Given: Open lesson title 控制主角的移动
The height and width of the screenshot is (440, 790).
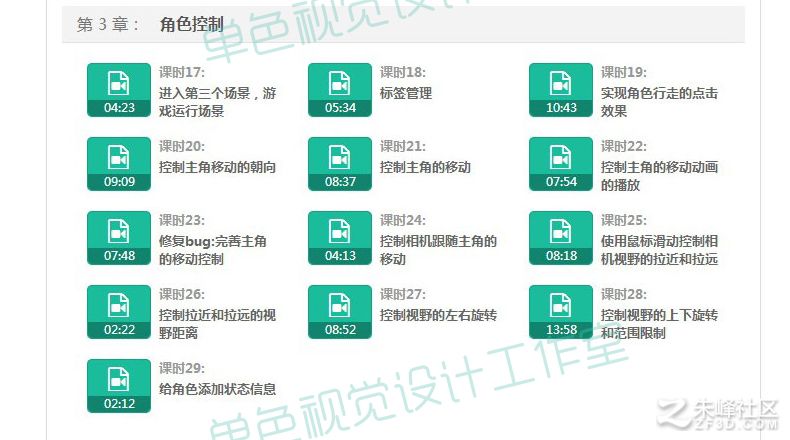Looking at the screenshot, I should pos(425,167).
